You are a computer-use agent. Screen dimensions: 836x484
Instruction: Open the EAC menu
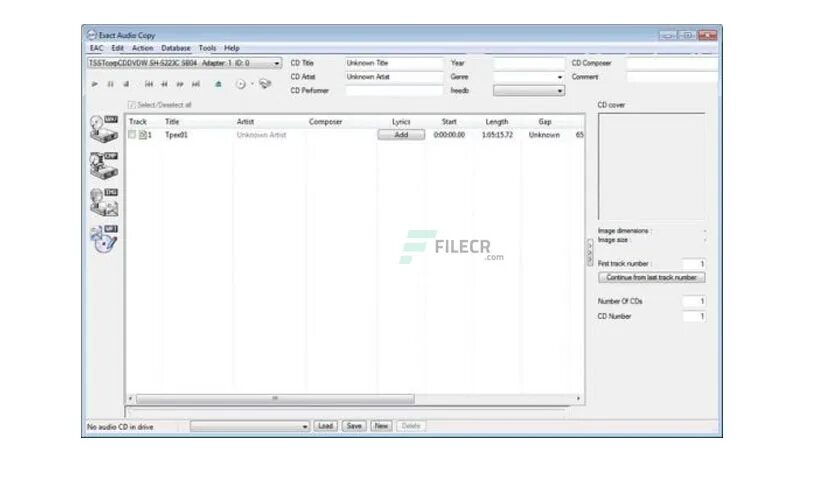[97, 48]
